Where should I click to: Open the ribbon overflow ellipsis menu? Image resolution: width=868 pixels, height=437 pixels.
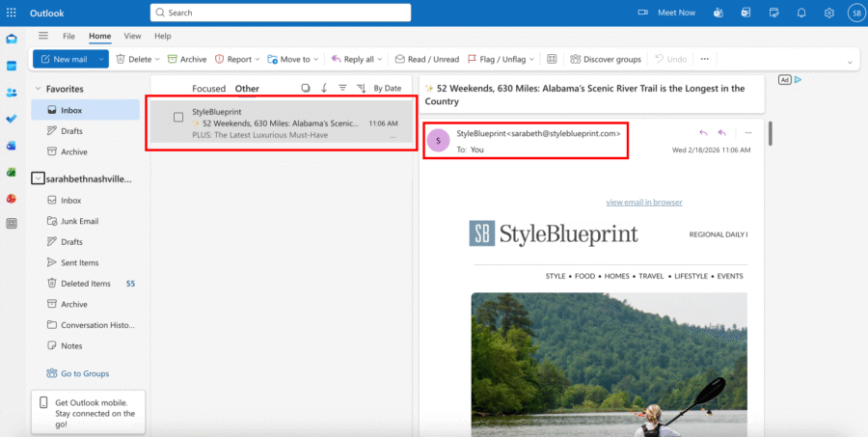pos(705,59)
